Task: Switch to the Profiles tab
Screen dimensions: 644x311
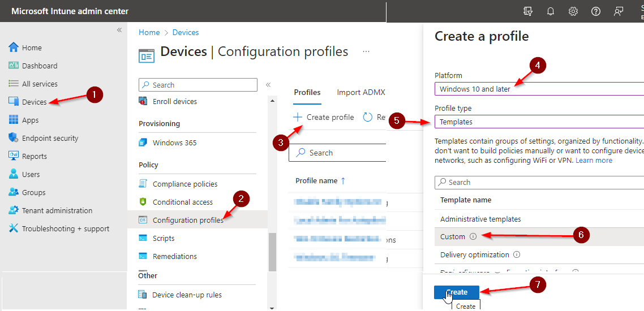Action: pos(307,92)
